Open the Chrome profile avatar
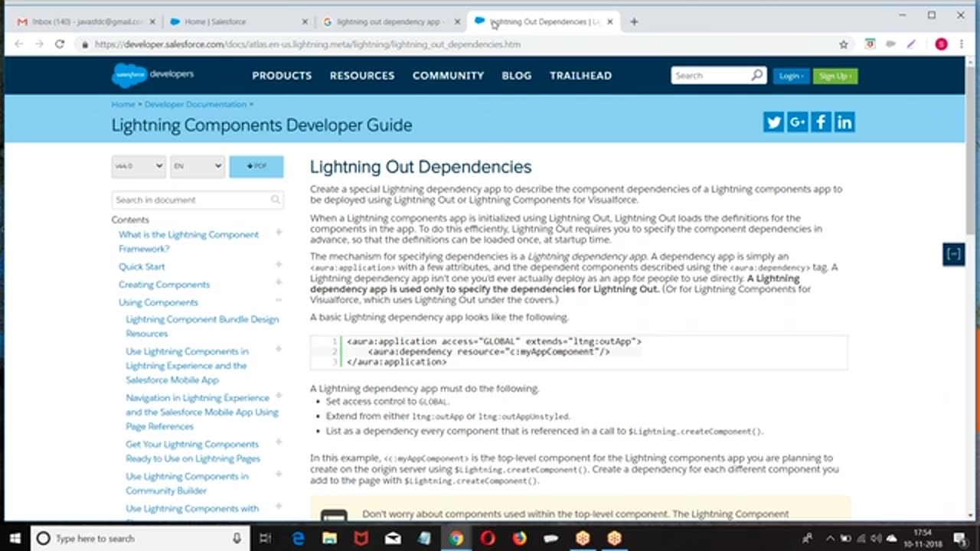This screenshot has height=551, width=980. [x=941, y=44]
